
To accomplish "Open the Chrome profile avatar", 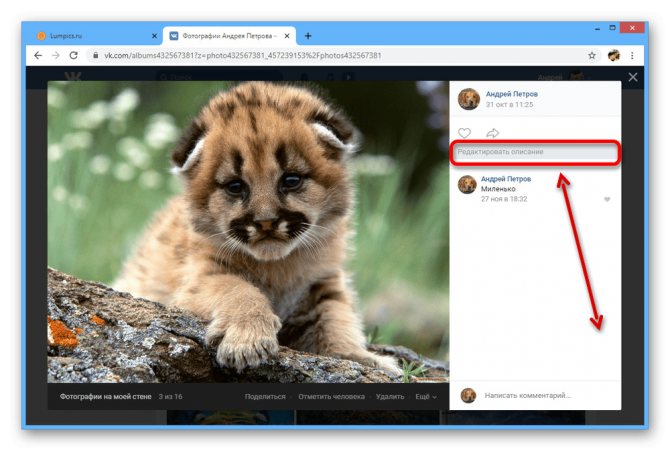I will (x=614, y=56).
